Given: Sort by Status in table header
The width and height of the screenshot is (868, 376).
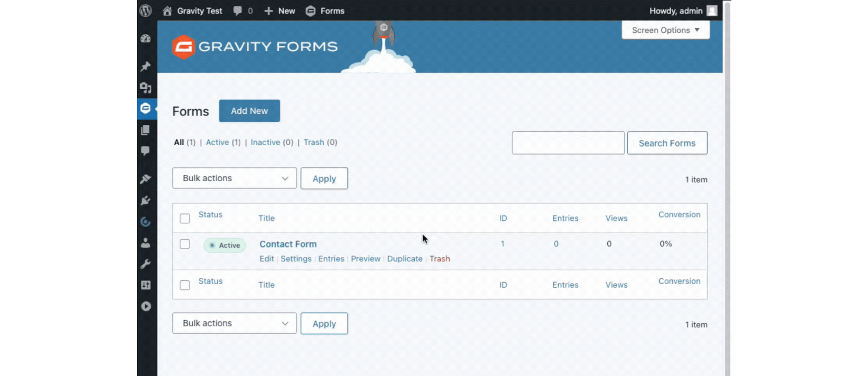Looking at the screenshot, I should coord(211,215).
